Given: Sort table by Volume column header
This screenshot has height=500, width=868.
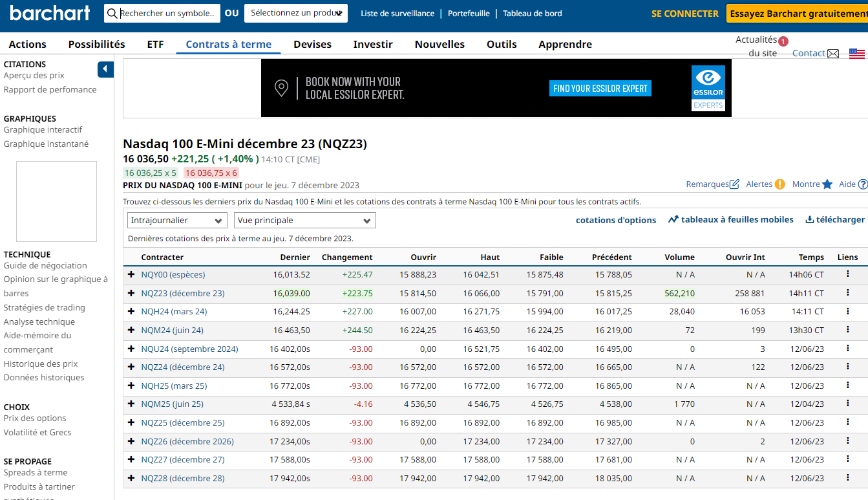Looking at the screenshot, I should point(679,257).
